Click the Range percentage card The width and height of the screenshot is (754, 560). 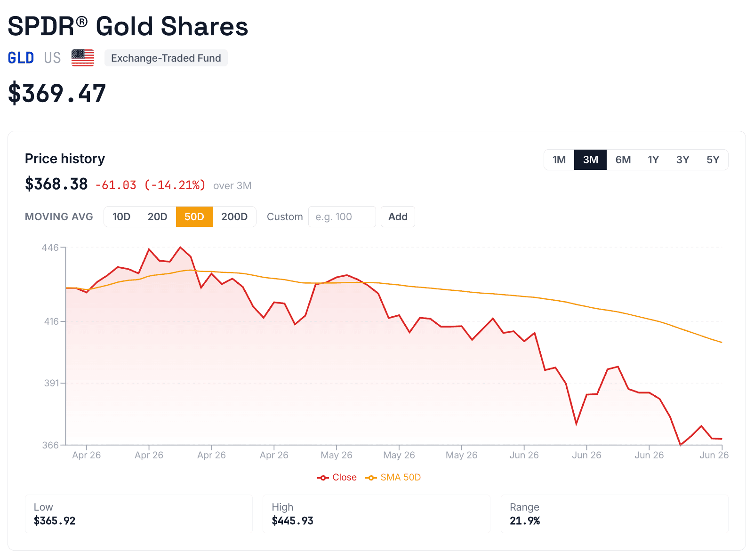[615, 514]
